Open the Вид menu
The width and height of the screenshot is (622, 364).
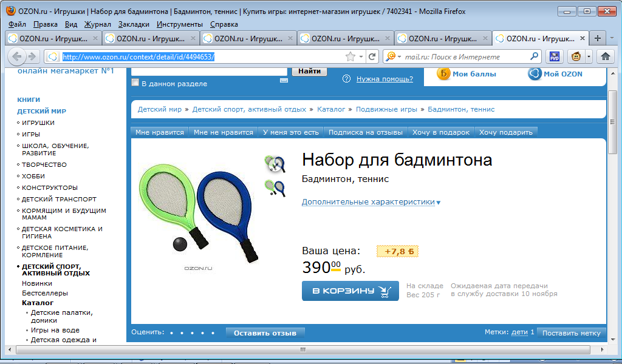(x=71, y=24)
